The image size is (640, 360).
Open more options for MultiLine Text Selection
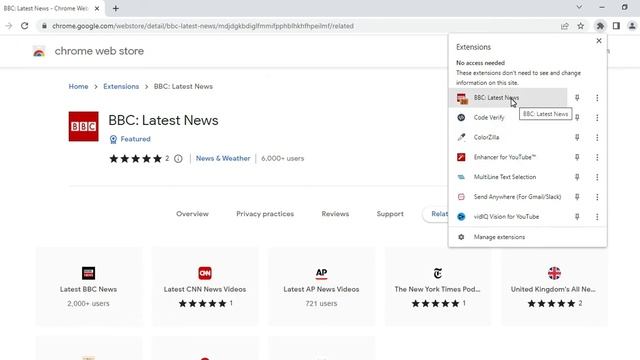(x=597, y=177)
